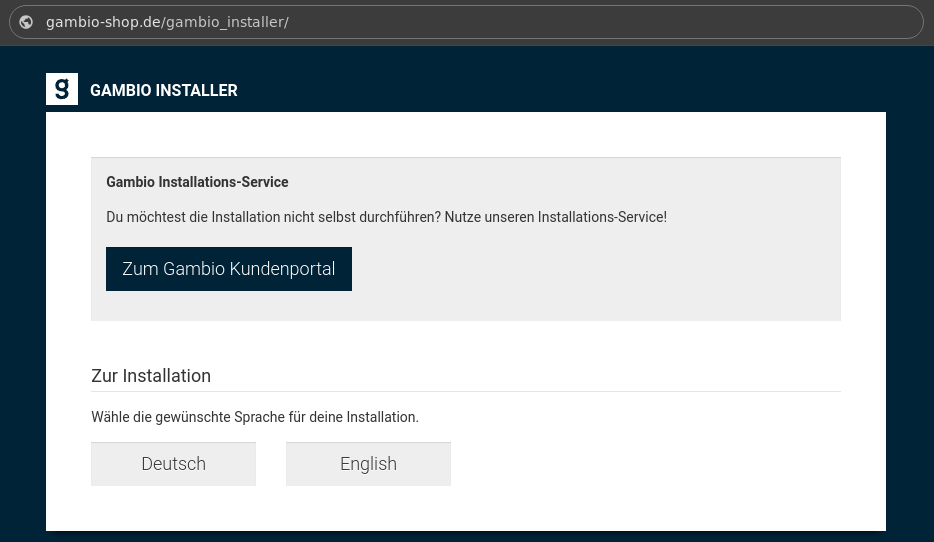Viewport: 934px width, 542px height.
Task: Click the 'Du möchtest die Installation nicht' sentence
Action: pos(387,217)
